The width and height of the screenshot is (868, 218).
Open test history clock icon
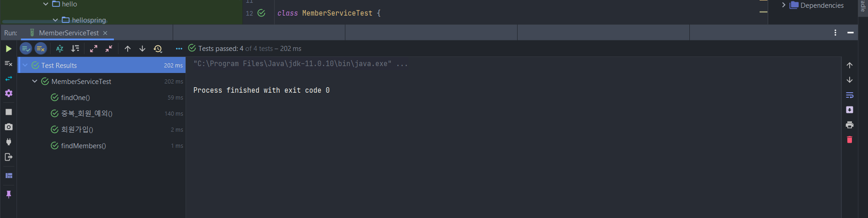click(158, 49)
